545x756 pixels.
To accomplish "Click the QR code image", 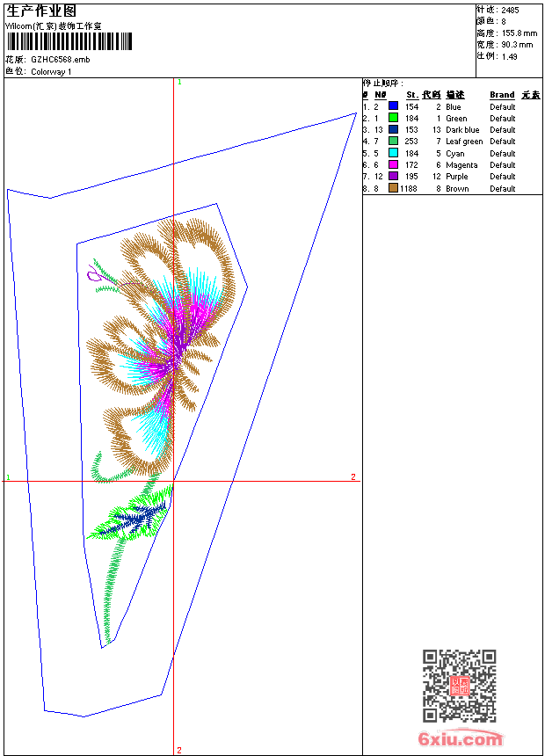I will click(x=459, y=686).
